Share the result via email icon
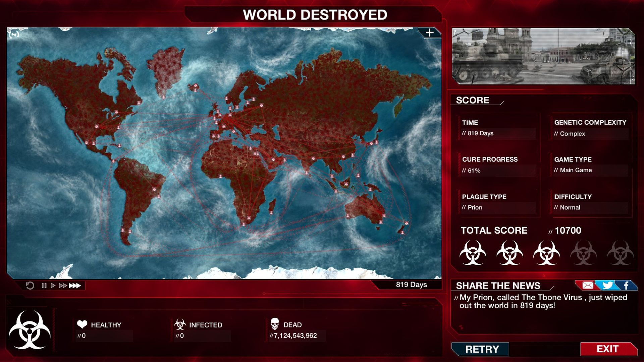Image resolution: width=644 pixels, height=362 pixels. (588, 285)
